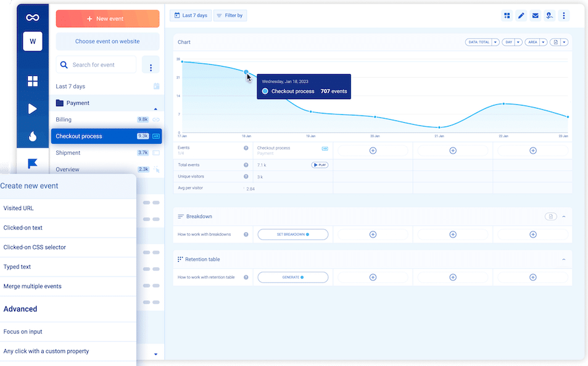Open the AREA chart type dropdown

[x=536, y=41]
